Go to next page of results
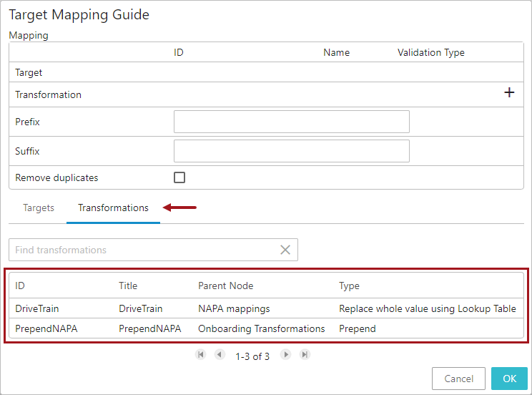 click(286, 355)
